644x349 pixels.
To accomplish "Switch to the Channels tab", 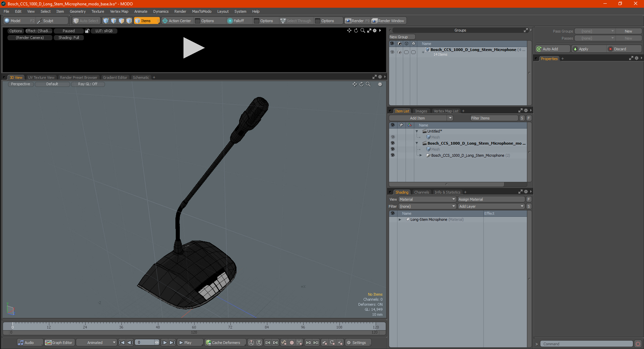I will [x=422, y=192].
